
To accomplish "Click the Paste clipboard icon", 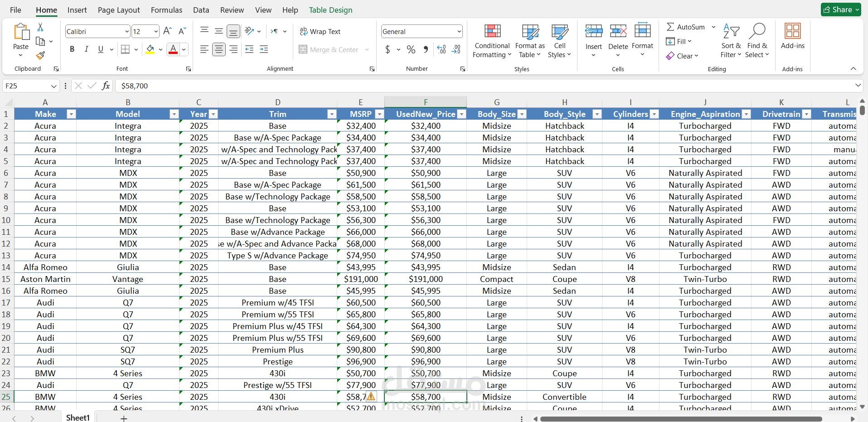I will click(21, 32).
